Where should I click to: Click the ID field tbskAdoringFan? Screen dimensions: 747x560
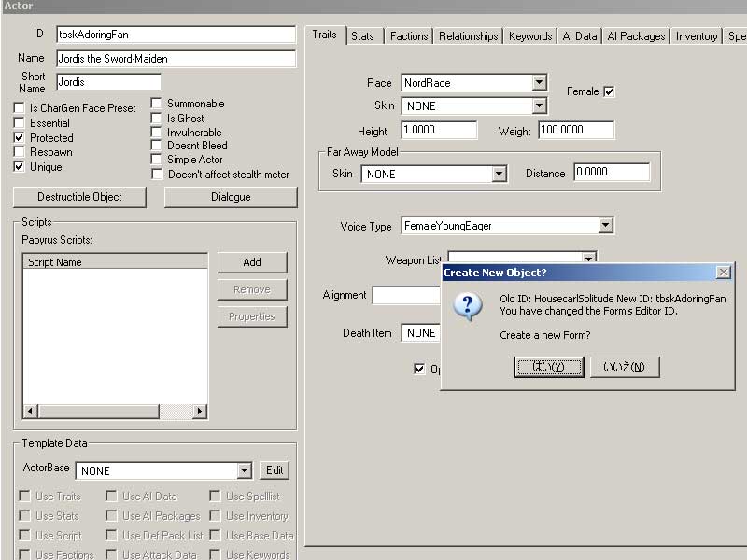[x=176, y=35]
